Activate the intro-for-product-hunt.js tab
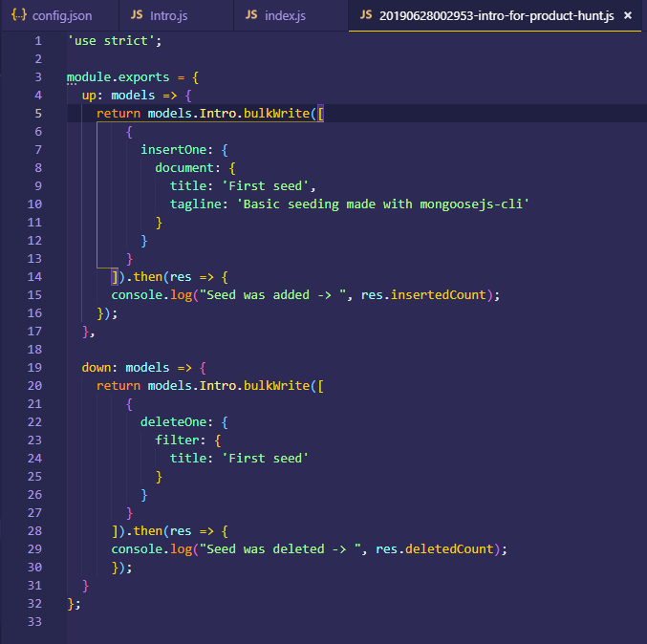The height and width of the screenshot is (644, 647). (495, 15)
